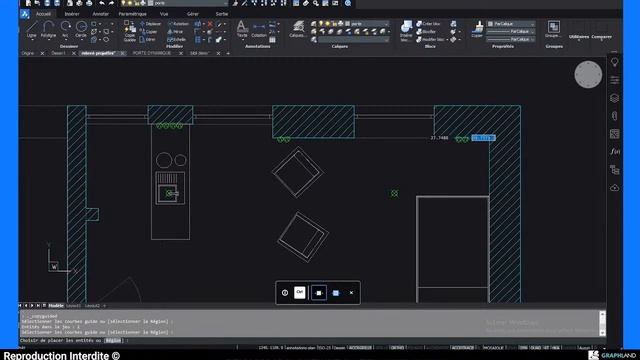Open the Insérer ribbon tab

[x=72, y=14]
